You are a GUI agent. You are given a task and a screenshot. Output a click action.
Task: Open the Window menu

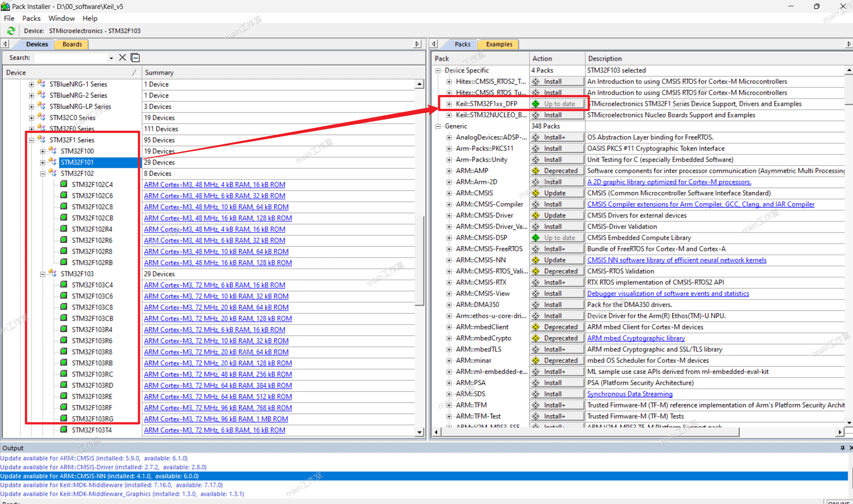(x=62, y=18)
